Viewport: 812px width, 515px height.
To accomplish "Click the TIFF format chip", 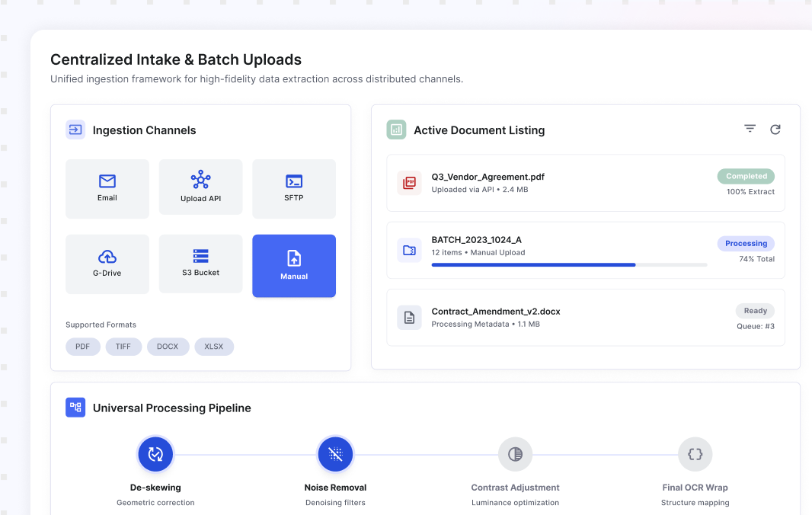I will tap(123, 347).
